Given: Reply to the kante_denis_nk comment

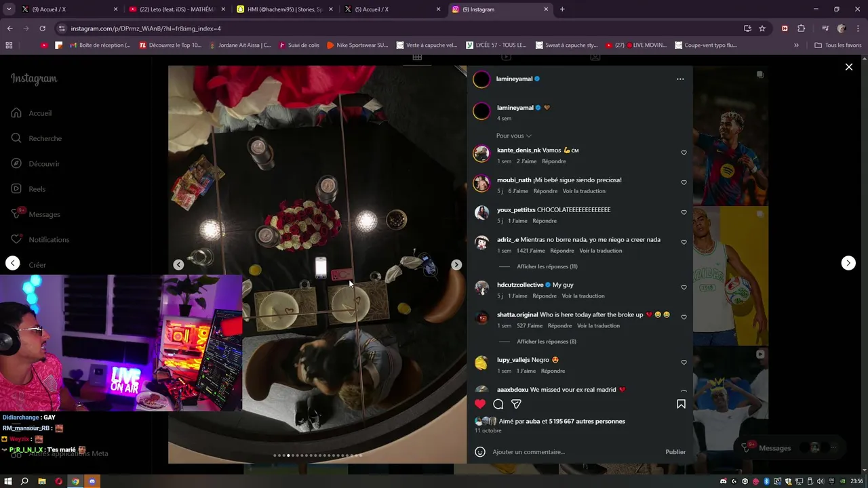Looking at the screenshot, I should 553,161.
